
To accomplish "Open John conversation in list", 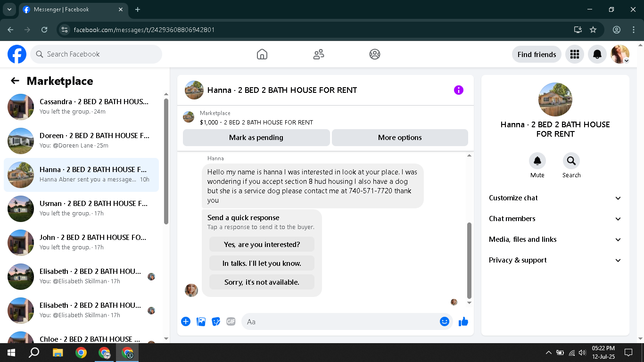I will pyautogui.click(x=81, y=242).
